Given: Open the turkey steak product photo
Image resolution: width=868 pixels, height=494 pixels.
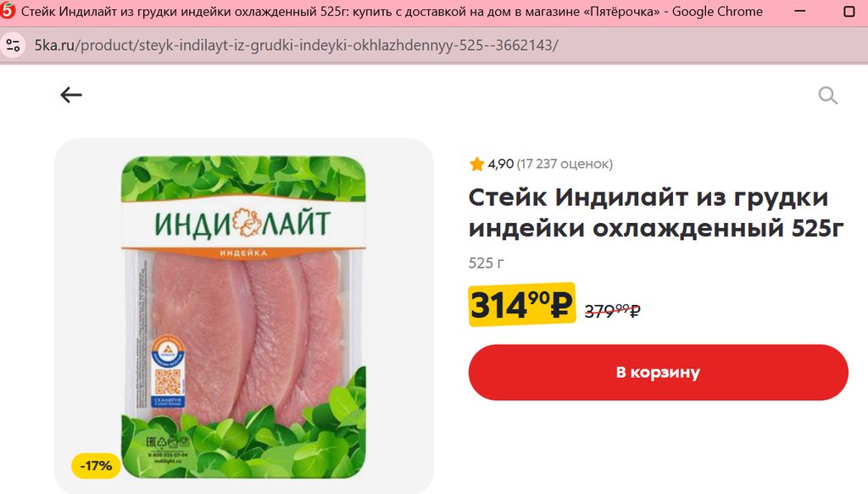Looking at the screenshot, I should [x=243, y=317].
